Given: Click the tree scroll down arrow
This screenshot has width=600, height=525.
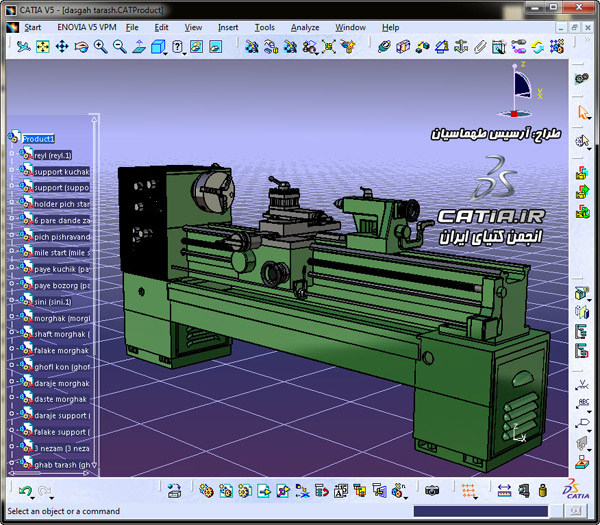Looking at the screenshot, I should [x=94, y=465].
